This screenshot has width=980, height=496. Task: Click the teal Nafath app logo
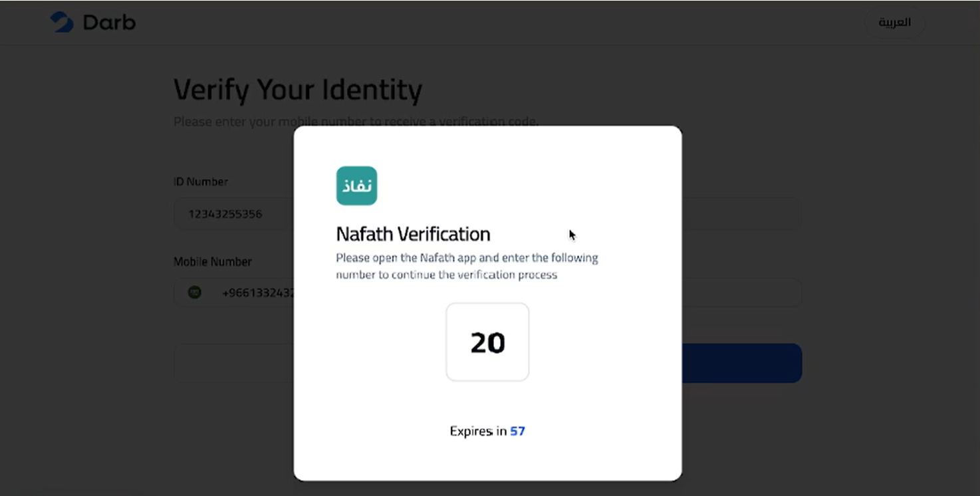tap(356, 186)
